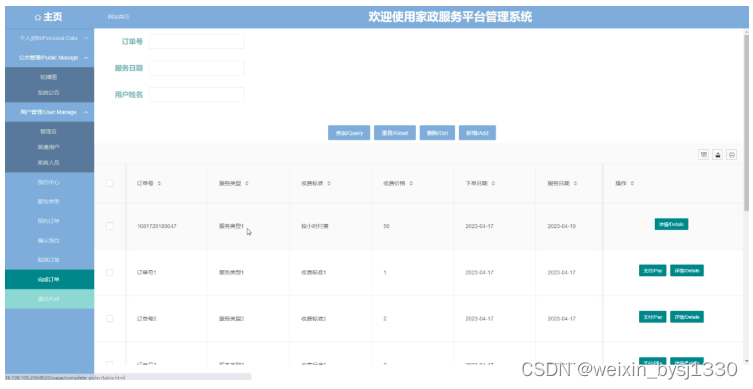Open the column filter icon above the table

pyautogui.click(x=704, y=155)
